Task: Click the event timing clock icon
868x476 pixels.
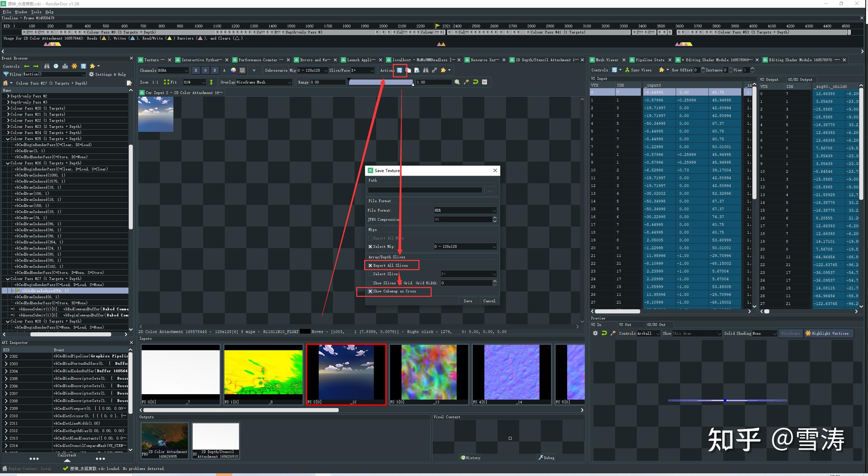Action: [56, 66]
